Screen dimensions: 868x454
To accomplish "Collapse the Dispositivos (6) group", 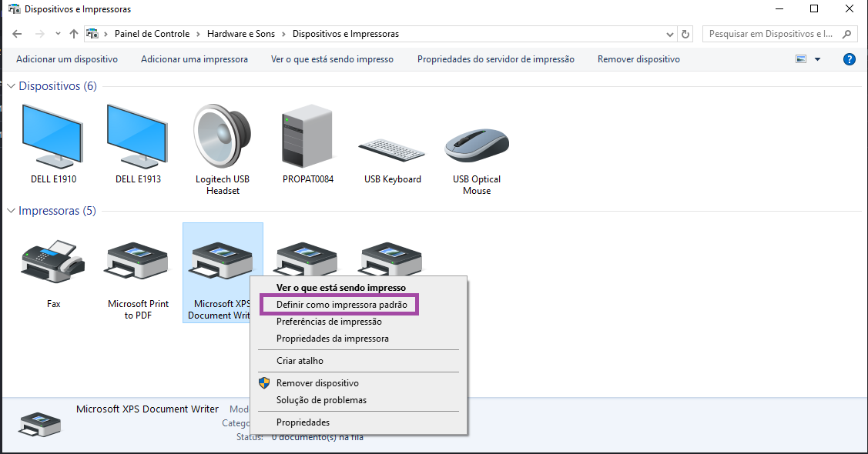I will click(x=11, y=85).
